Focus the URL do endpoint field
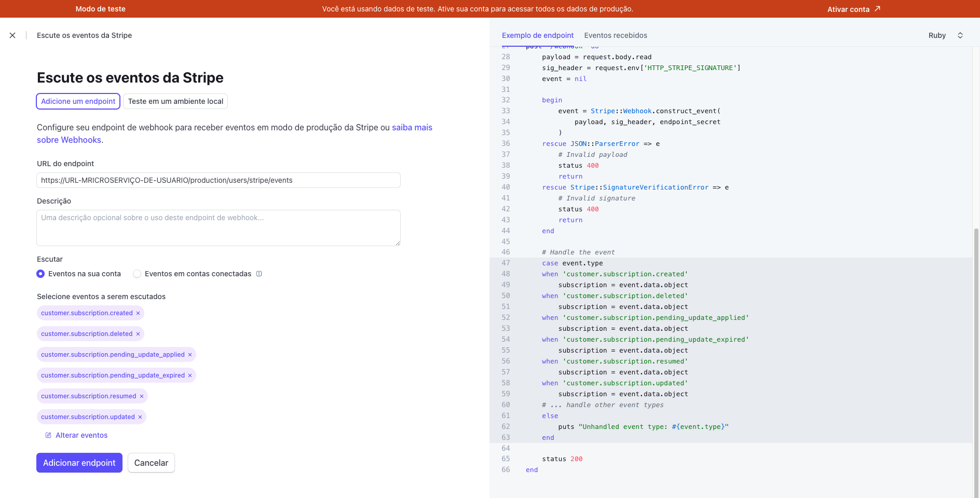Viewport: 980px width, 498px height. [219, 180]
